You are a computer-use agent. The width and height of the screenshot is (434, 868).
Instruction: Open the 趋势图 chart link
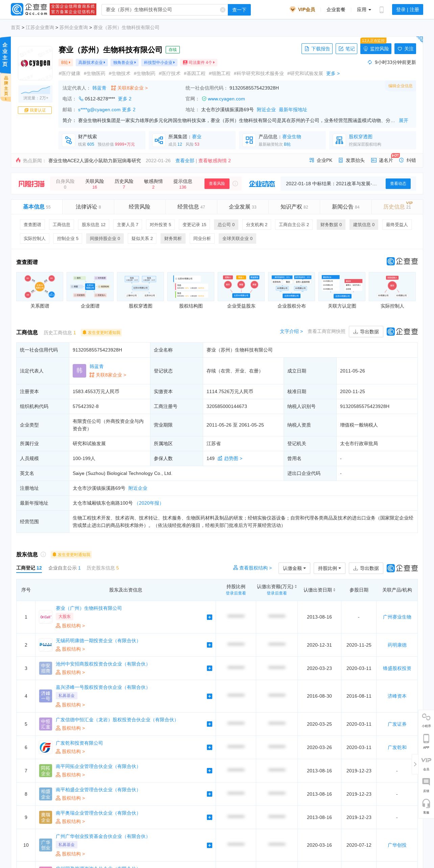230,458
